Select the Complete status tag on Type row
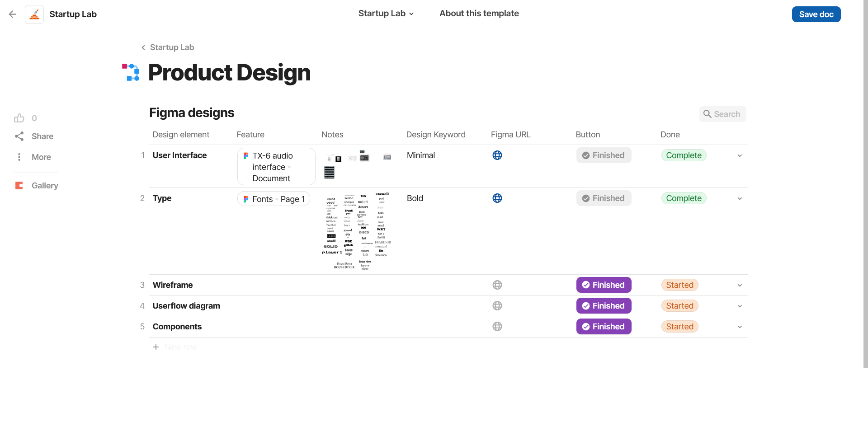868x436 pixels. tap(684, 198)
